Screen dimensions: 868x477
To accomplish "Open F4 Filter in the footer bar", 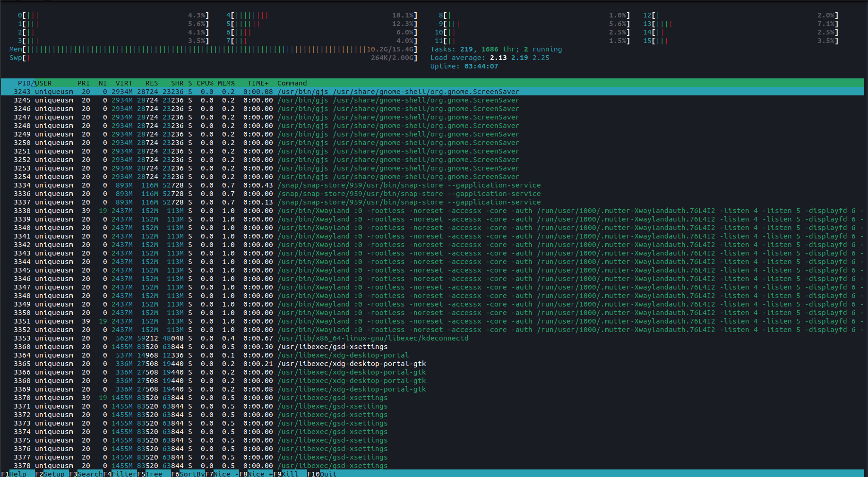I will [120, 474].
